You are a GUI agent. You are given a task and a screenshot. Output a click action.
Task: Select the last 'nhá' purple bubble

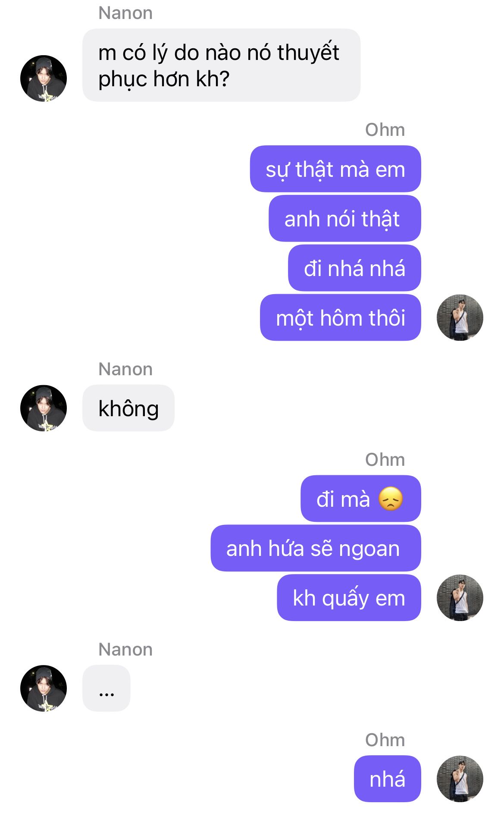click(x=388, y=779)
